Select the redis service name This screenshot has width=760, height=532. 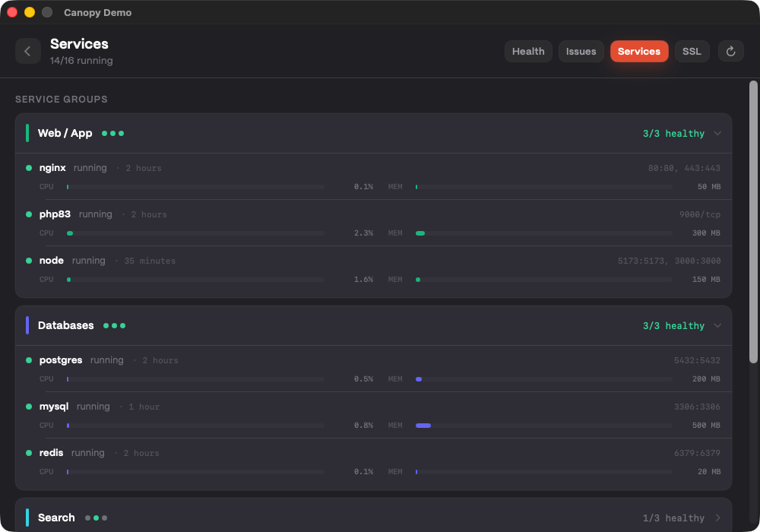51,452
